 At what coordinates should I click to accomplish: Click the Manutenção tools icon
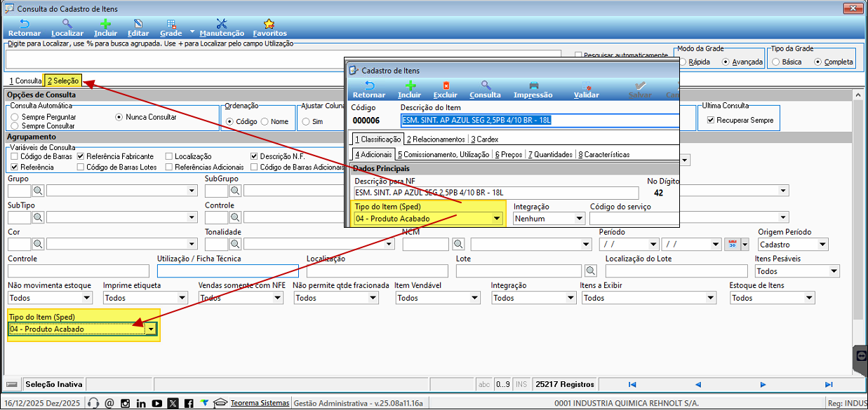coord(222,25)
